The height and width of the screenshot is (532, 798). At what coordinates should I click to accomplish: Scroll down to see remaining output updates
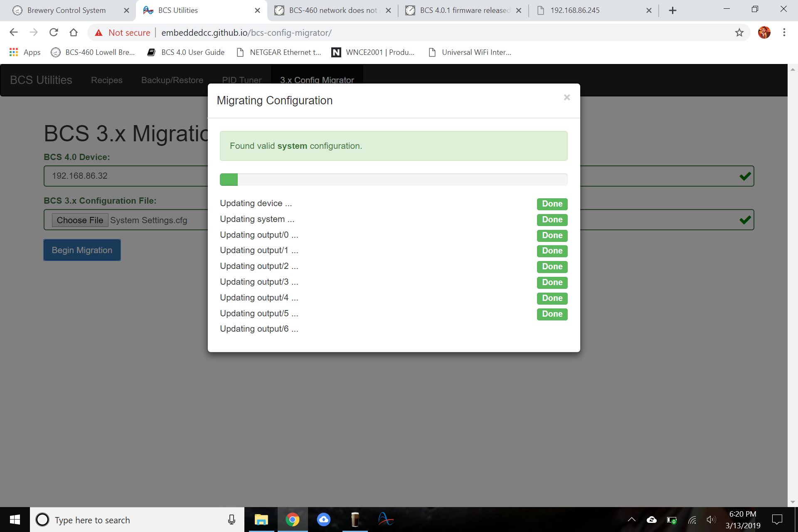394,345
